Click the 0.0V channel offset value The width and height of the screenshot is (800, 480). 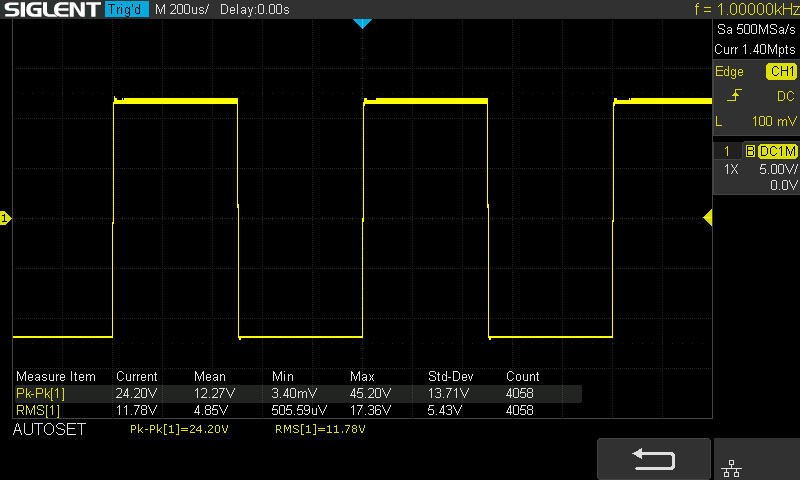click(x=784, y=185)
